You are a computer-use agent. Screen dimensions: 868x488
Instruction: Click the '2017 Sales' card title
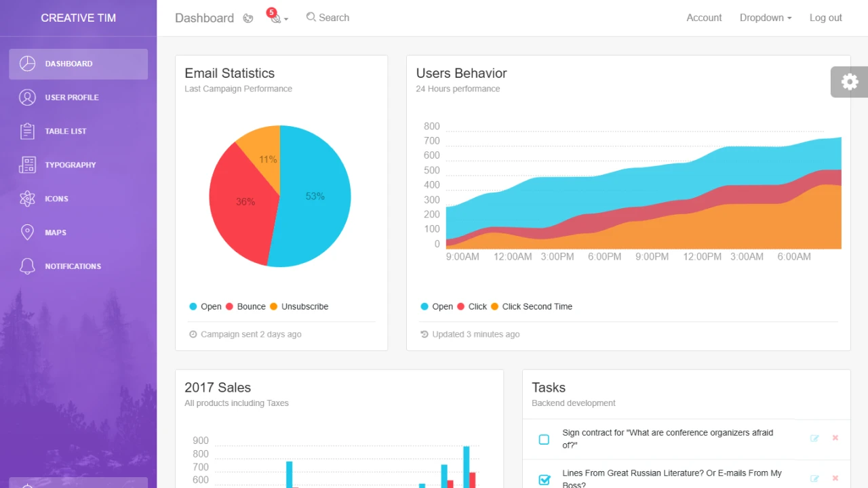(218, 388)
